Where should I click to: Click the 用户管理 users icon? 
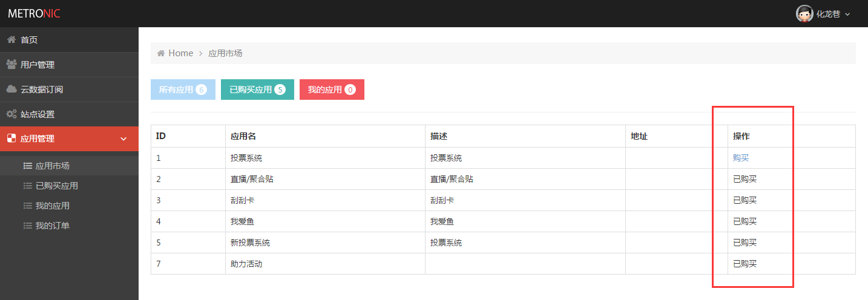pos(11,64)
